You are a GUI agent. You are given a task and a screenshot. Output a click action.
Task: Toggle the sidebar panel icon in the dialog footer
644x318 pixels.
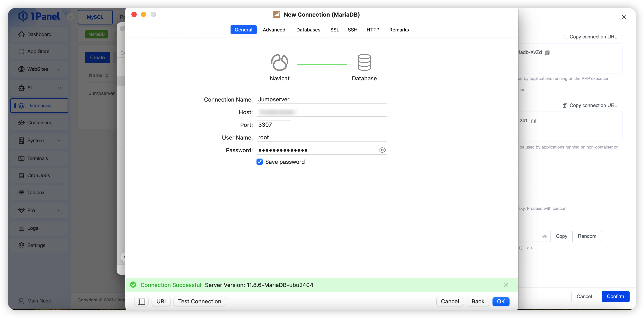[141, 301]
